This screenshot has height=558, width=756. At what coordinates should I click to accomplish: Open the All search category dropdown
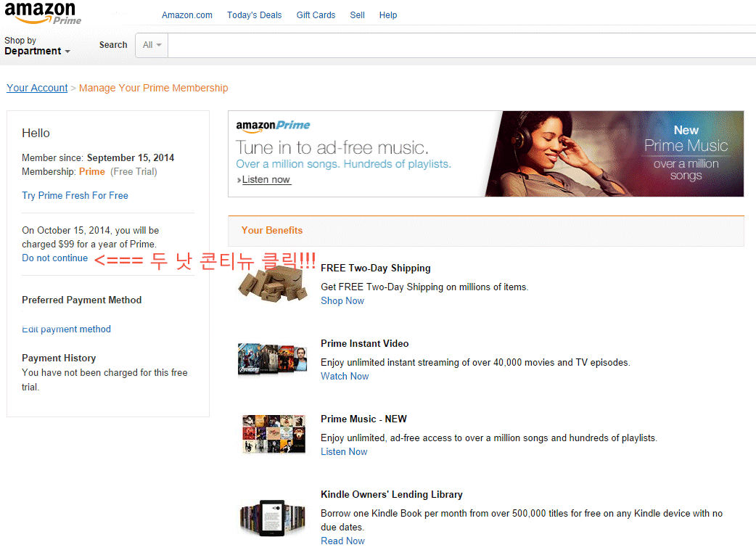(152, 45)
